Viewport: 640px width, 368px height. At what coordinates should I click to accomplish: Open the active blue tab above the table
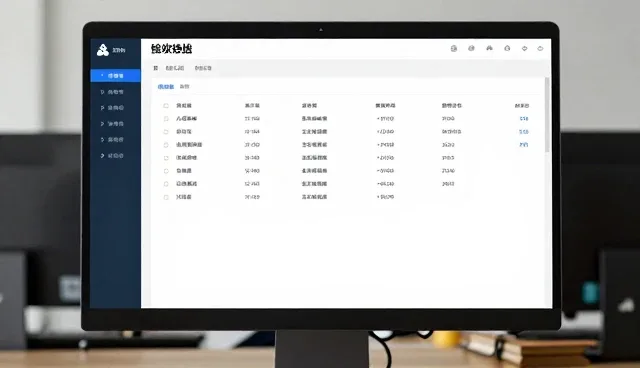(x=166, y=86)
